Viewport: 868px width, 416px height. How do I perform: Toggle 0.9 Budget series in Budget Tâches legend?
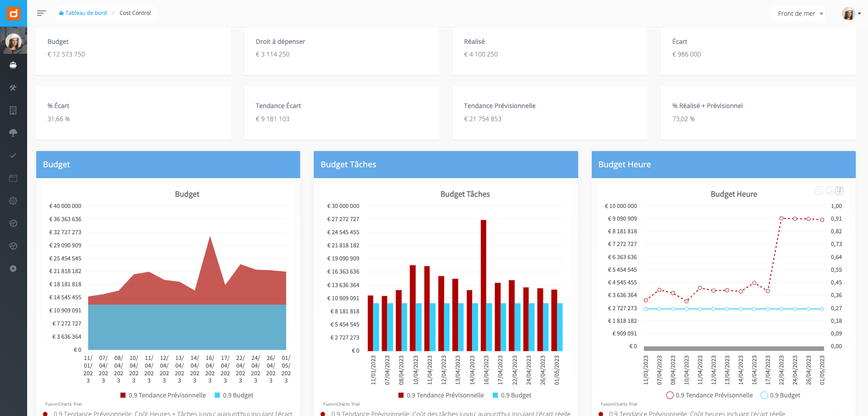coord(512,395)
